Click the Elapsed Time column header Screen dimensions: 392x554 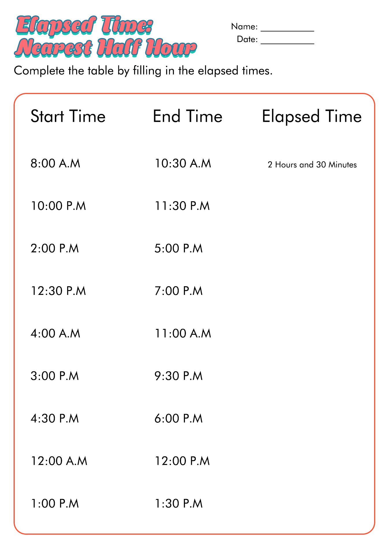312,117
